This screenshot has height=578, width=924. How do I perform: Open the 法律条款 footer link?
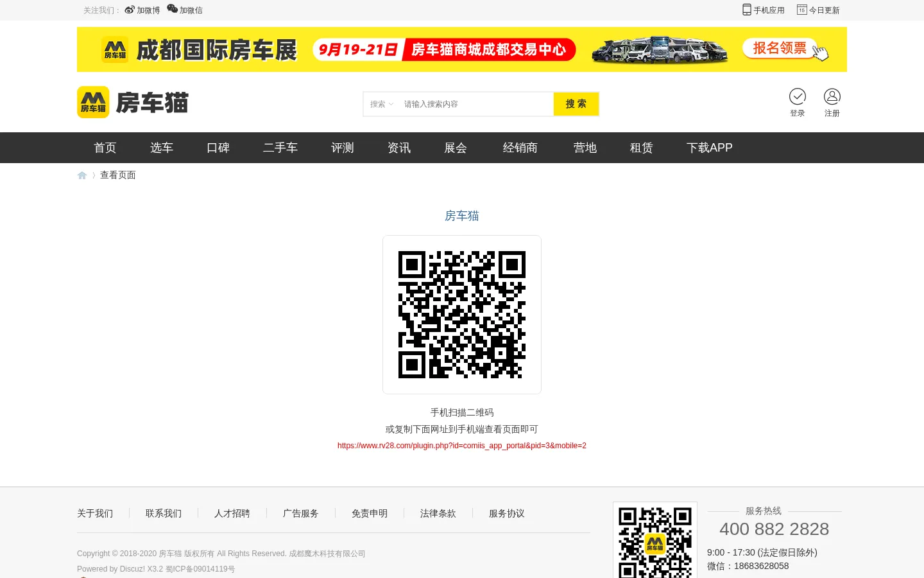438,513
